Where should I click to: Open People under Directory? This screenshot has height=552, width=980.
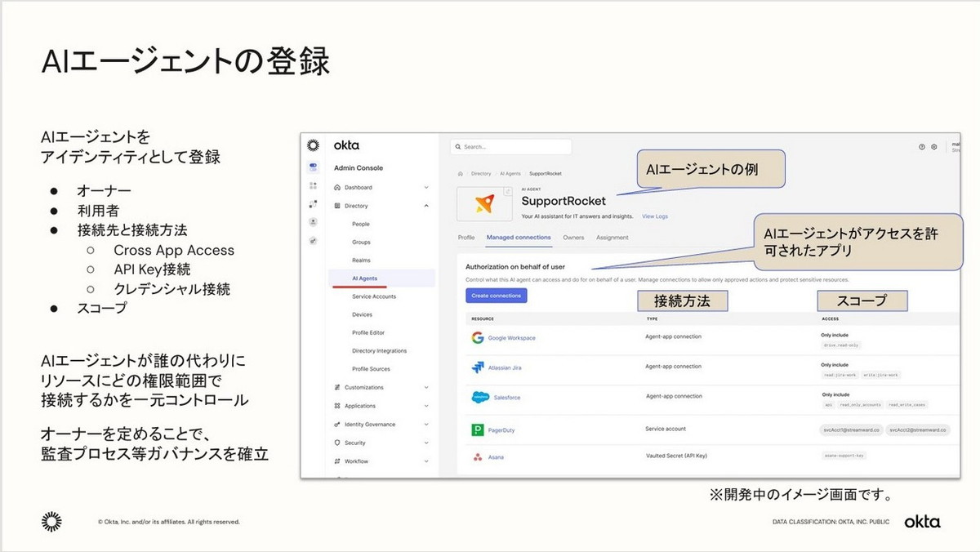(x=361, y=224)
